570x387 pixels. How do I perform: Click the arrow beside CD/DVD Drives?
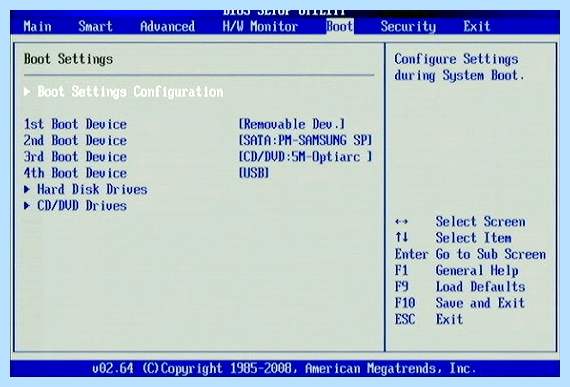tap(27, 206)
